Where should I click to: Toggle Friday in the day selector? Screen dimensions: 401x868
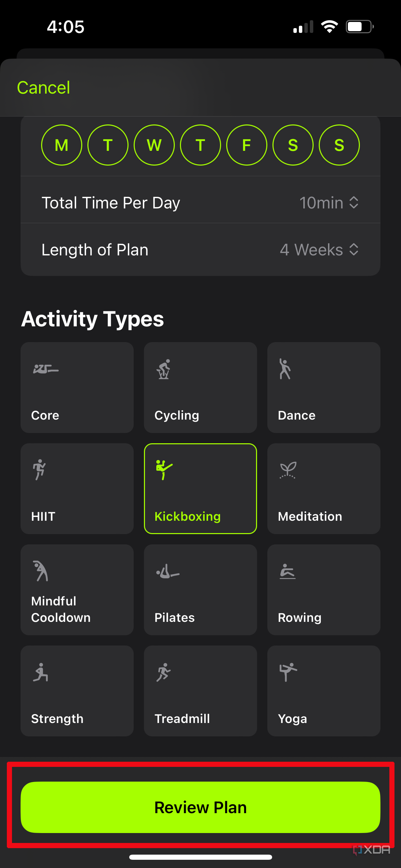(x=246, y=145)
